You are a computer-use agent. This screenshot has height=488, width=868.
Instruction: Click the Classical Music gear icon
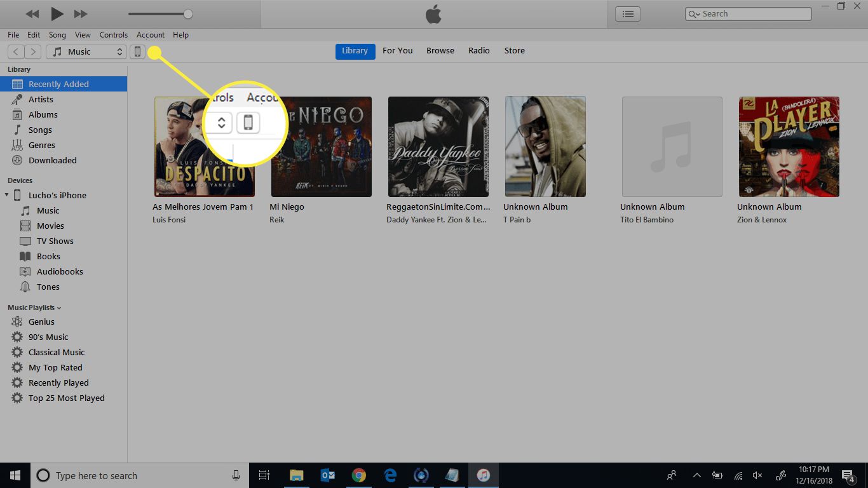(x=17, y=352)
